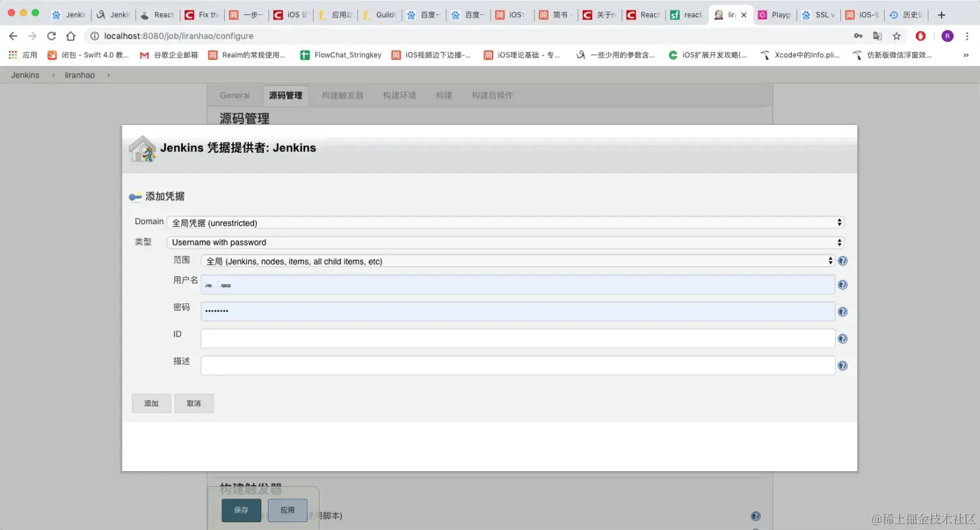
Task: Click 保存 button on configure page
Action: (241, 510)
